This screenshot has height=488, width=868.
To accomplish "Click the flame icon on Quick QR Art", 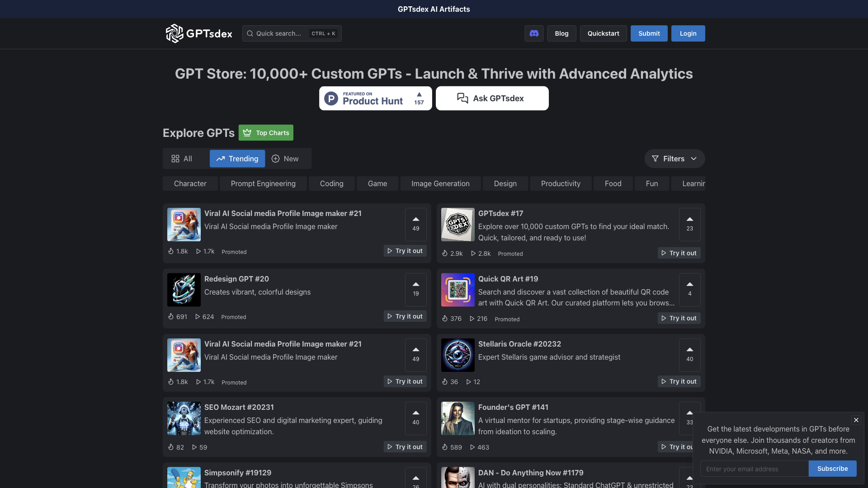I will pos(444,319).
